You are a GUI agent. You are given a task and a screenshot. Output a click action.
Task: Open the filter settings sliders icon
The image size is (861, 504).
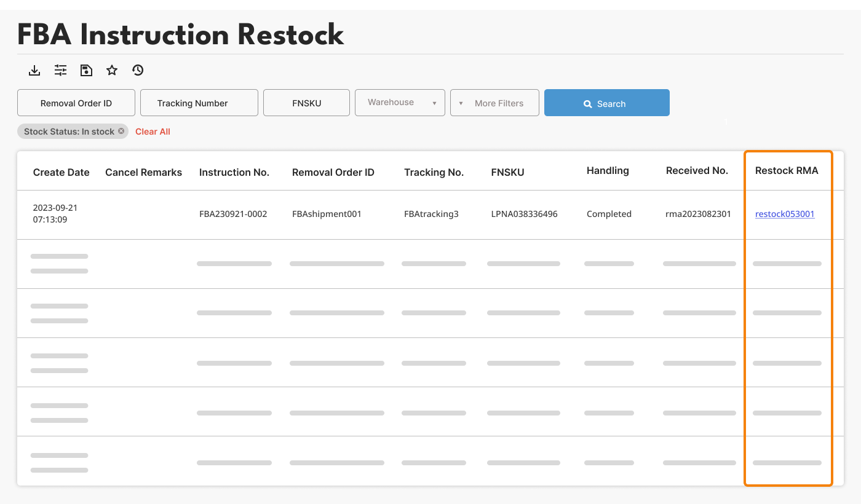60,71
